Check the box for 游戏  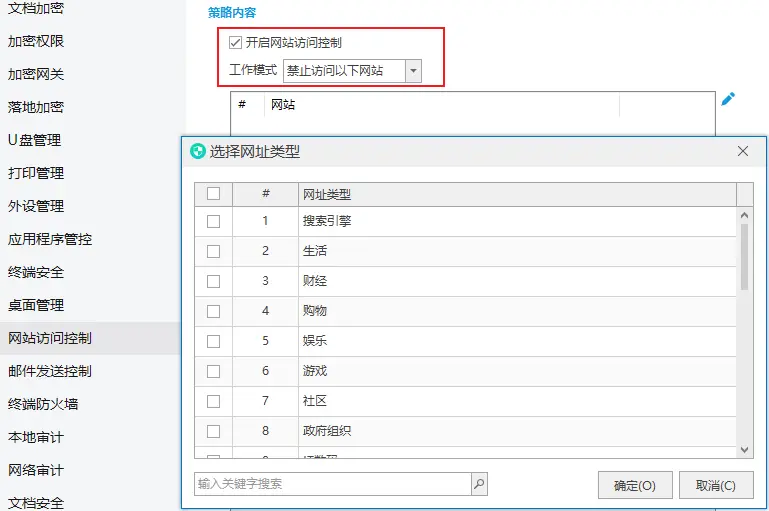click(213, 371)
